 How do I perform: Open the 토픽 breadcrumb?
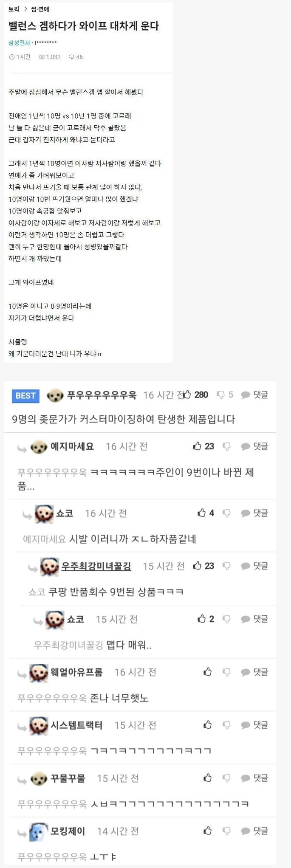[x=14, y=9]
